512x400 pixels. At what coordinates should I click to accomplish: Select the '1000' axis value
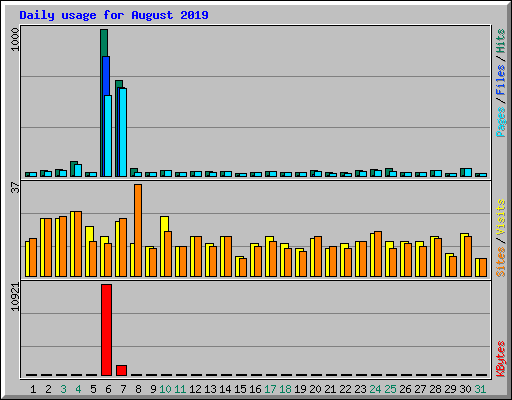15,40
